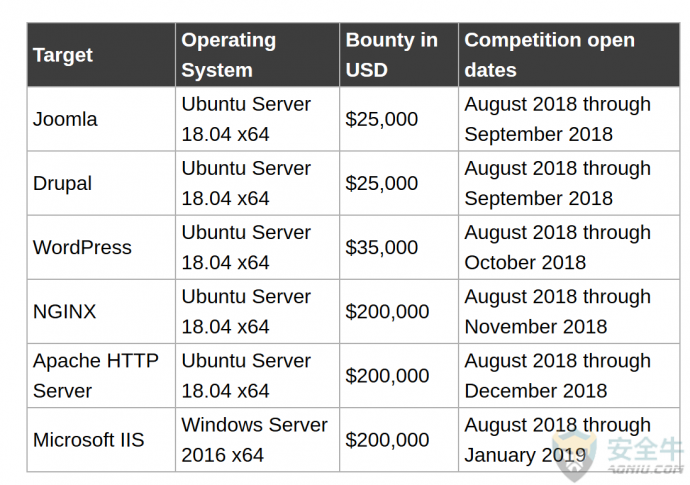Click the WordPress target cell
Screen dimensions: 690x485
coord(101,247)
